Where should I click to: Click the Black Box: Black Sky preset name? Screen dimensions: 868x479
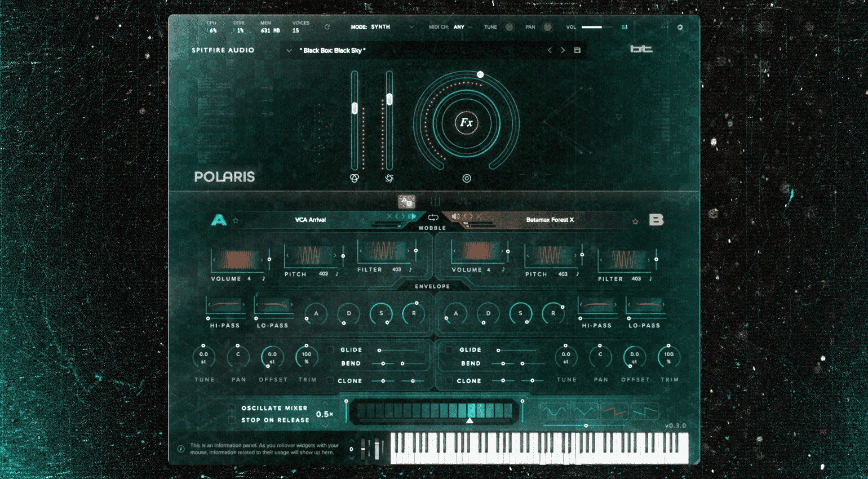(x=333, y=50)
